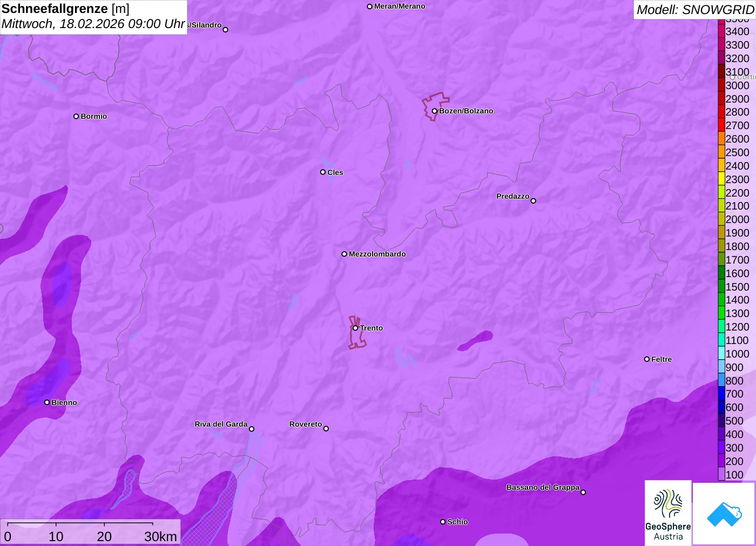756x546 pixels.
Task: Click the Bormio marker dot
Action: 76,116
